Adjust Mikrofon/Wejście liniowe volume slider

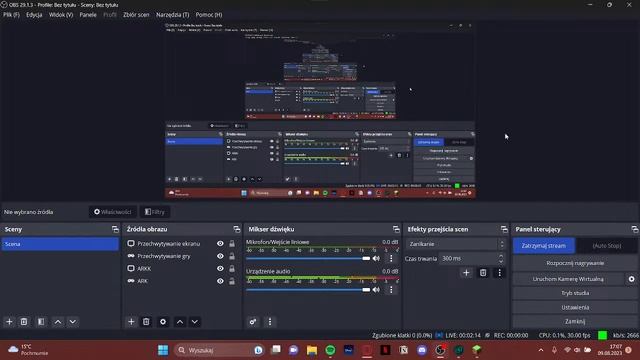[x=308, y=258]
